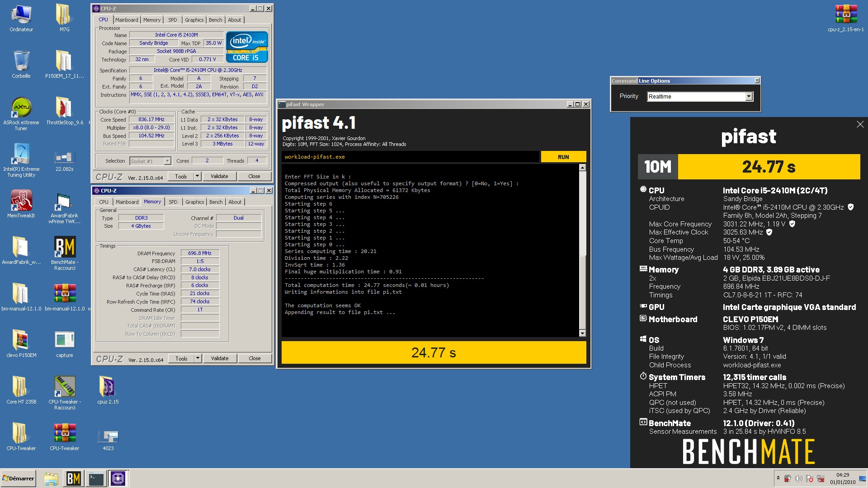Image resolution: width=868 pixels, height=488 pixels.
Task: Click the Tools button in the lower CPU-Z window
Action: pos(181,358)
